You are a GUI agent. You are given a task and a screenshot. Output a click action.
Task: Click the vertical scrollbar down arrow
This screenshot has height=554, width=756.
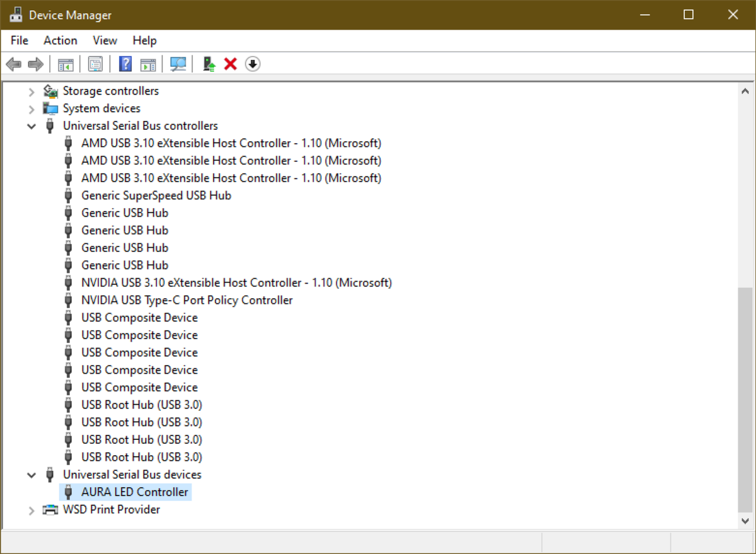coord(746,521)
